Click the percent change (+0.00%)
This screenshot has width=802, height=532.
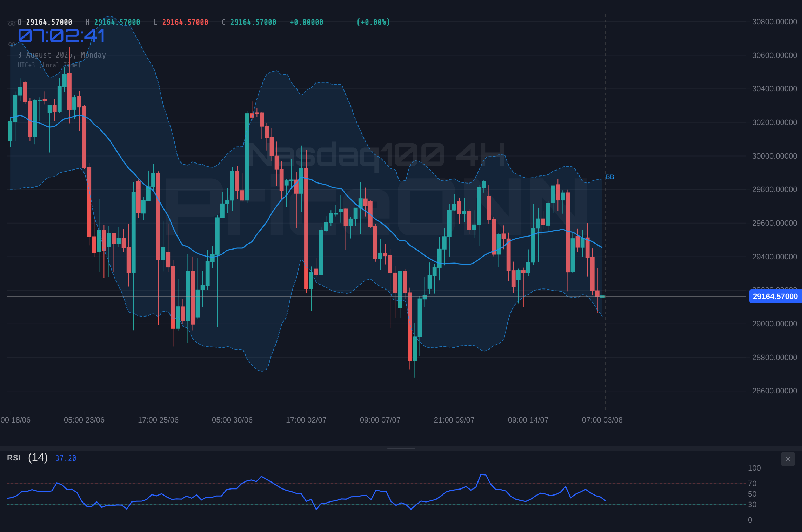[373, 22]
